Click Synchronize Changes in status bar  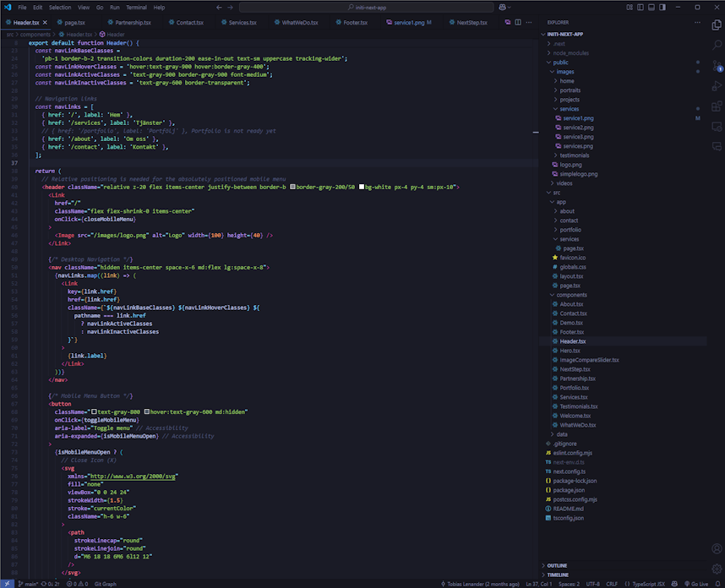click(51, 584)
